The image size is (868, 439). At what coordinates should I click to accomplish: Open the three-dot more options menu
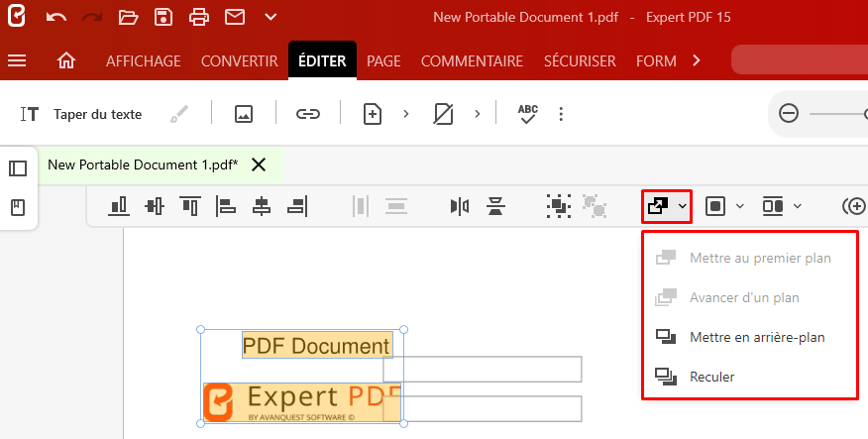[x=561, y=114]
